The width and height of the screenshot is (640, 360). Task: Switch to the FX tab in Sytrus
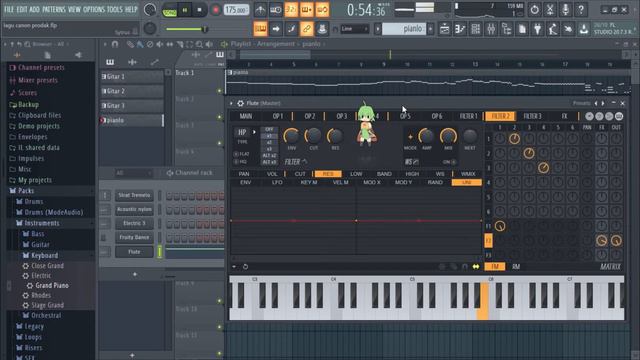pos(564,116)
